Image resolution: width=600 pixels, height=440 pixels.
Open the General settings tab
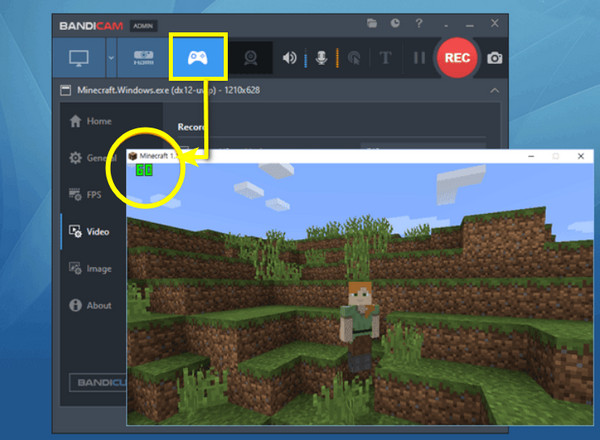pyautogui.click(x=93, y=158)
